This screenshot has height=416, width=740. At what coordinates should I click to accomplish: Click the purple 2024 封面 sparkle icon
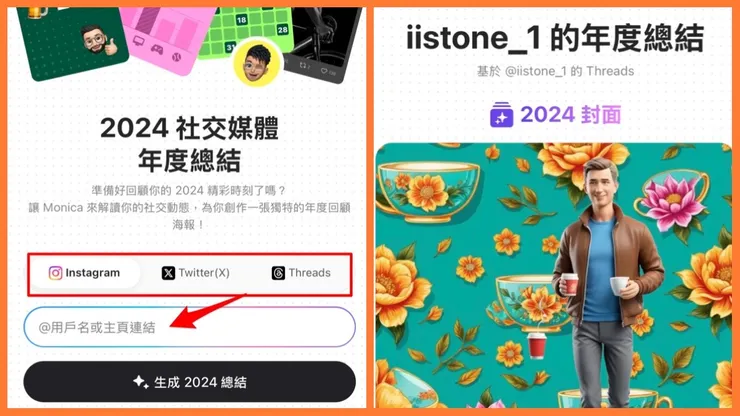501,115
